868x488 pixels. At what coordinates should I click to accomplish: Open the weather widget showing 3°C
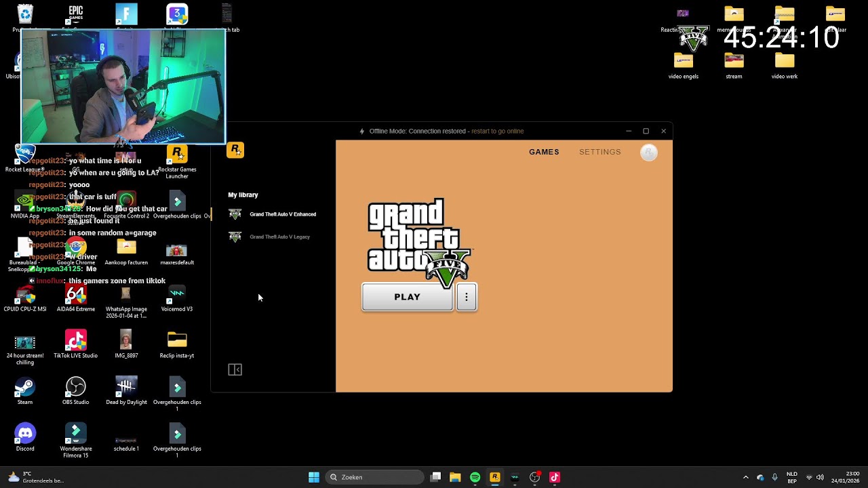click(x=36, y=477)
